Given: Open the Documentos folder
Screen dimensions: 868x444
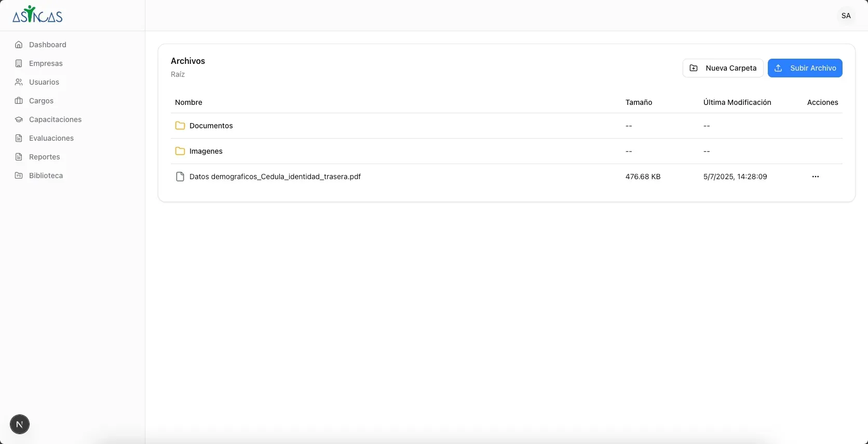Looking at the screenshot, I should click(211, 126).
